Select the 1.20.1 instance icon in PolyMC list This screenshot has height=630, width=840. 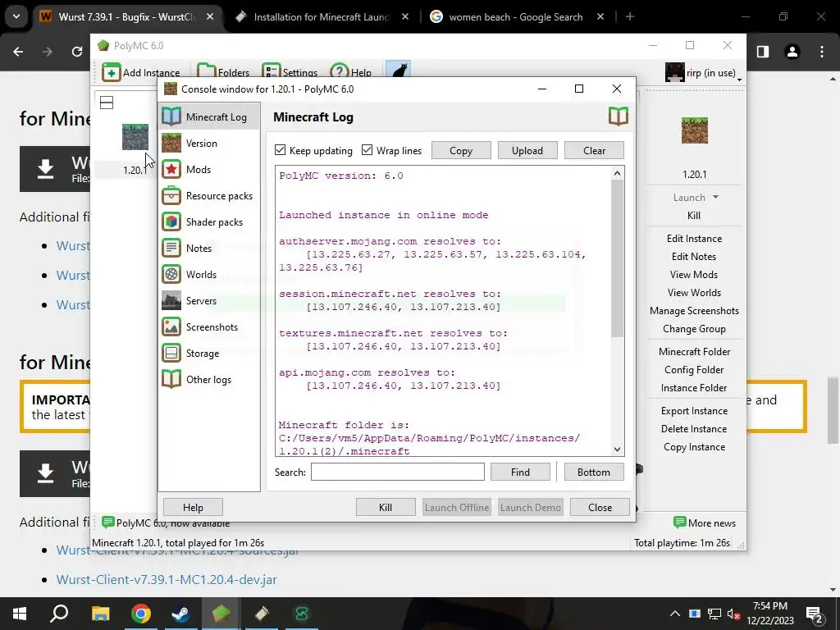pyautogui.click(x=135, y=137)
